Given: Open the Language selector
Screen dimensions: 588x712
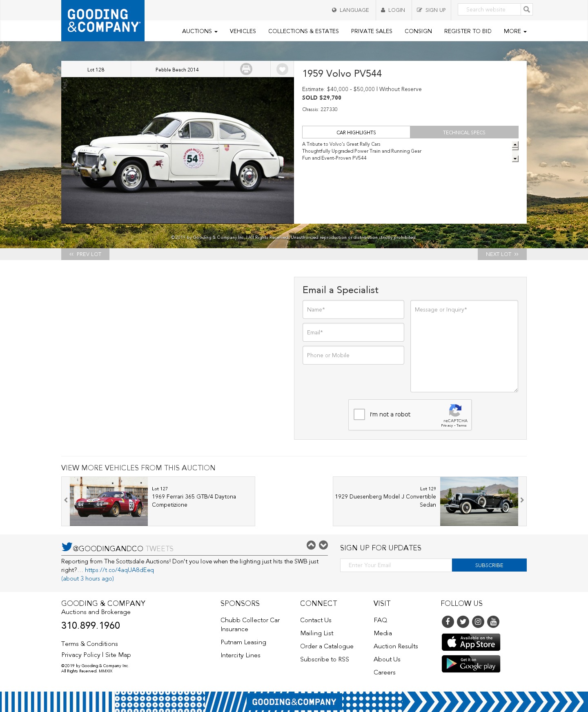Looking at the screenshot, I should 350,10.
